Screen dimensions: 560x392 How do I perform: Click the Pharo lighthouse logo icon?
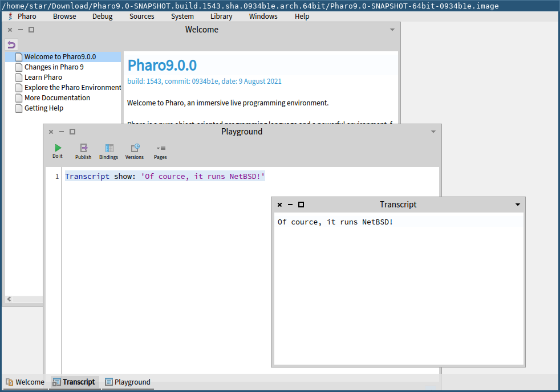point(10,17)
